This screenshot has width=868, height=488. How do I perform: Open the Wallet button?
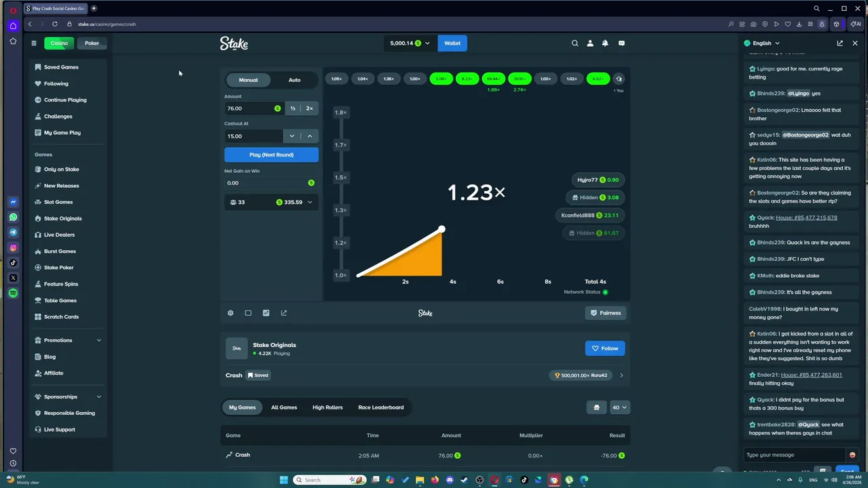click(x=452, y=43)
